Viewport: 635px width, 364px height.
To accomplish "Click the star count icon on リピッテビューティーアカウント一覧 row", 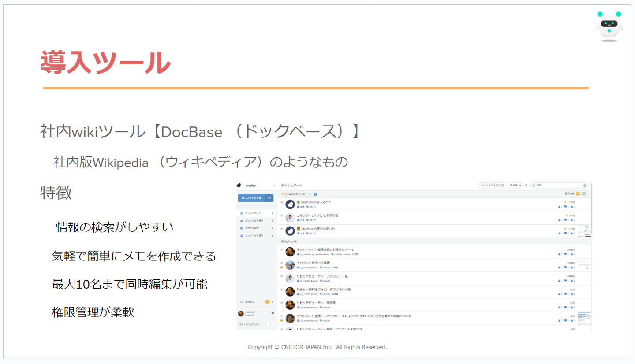I will click(x=572, y=281).
